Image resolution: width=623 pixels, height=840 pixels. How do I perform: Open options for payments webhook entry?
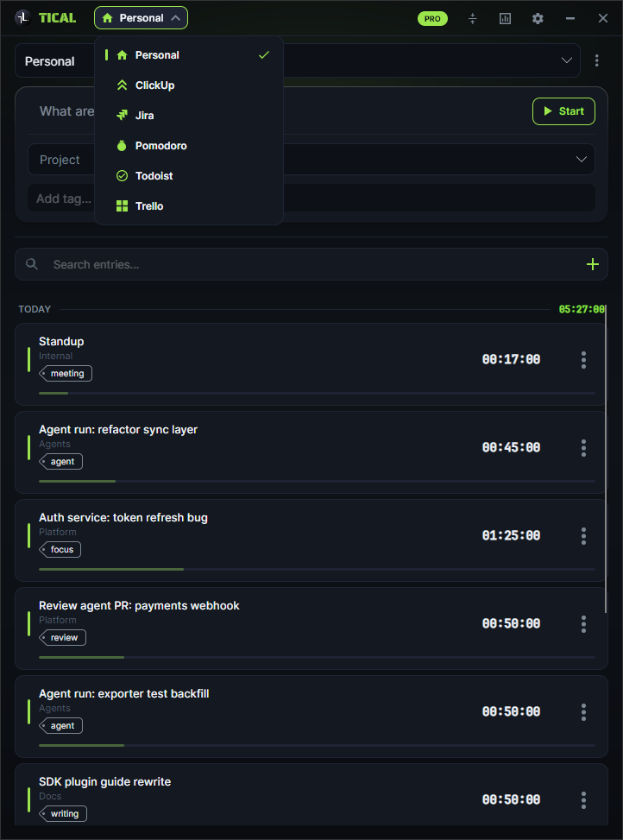583,623
